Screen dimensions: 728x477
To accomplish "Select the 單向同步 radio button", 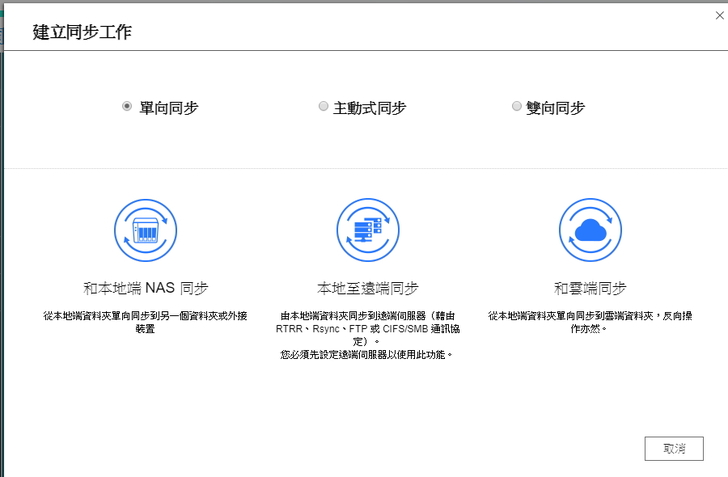I will [127, 106].
